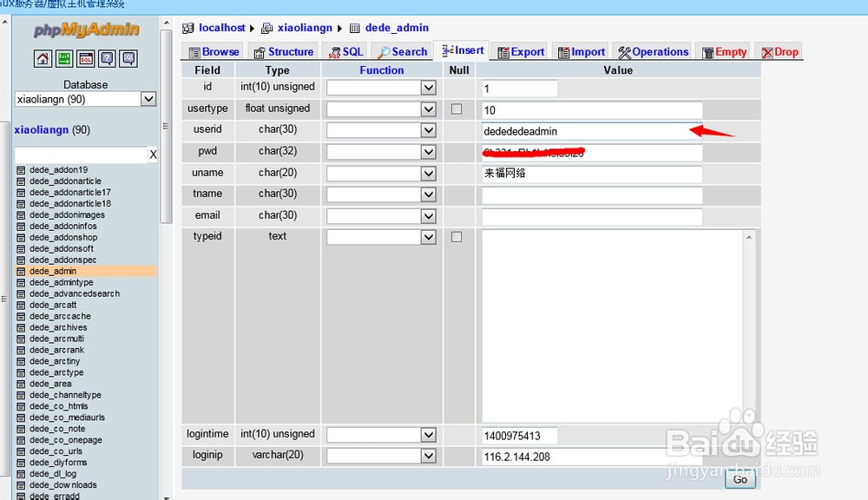The height and width of the screenshot is (500, 868).
Task: Click the Log out exit icon
Action: tap(64, 58)
